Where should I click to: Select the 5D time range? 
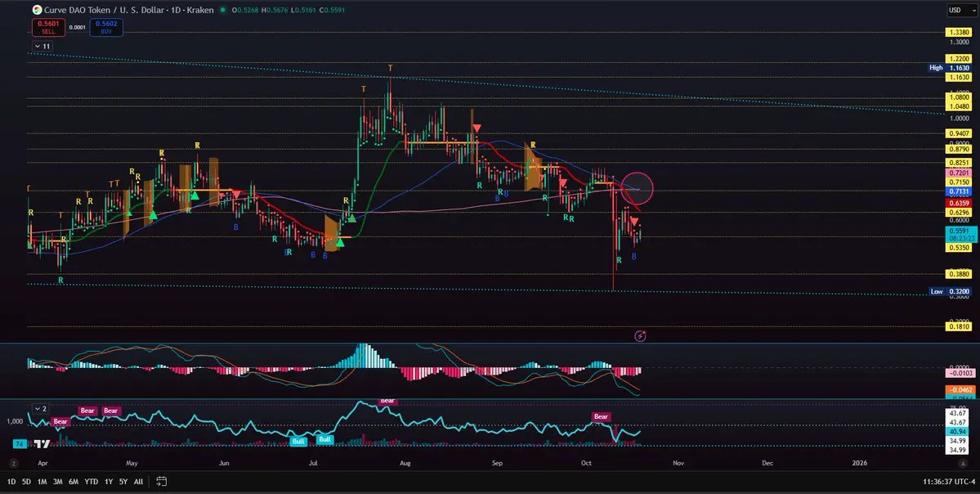point(26,482)
